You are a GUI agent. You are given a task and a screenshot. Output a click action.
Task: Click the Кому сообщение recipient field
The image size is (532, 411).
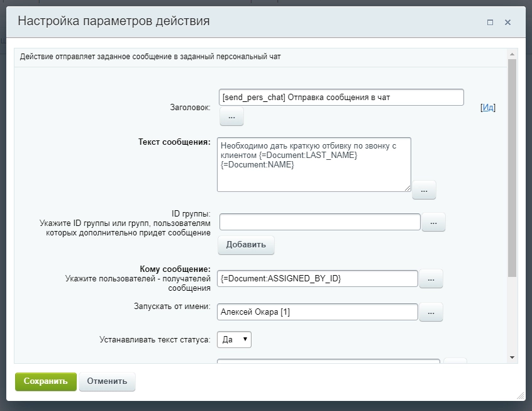coord(318,279)
